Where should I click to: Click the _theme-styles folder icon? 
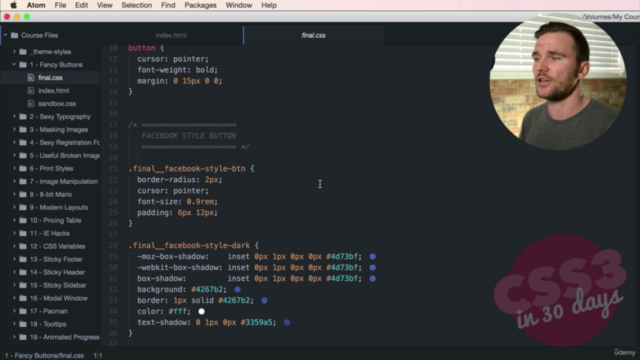[23, 52]
